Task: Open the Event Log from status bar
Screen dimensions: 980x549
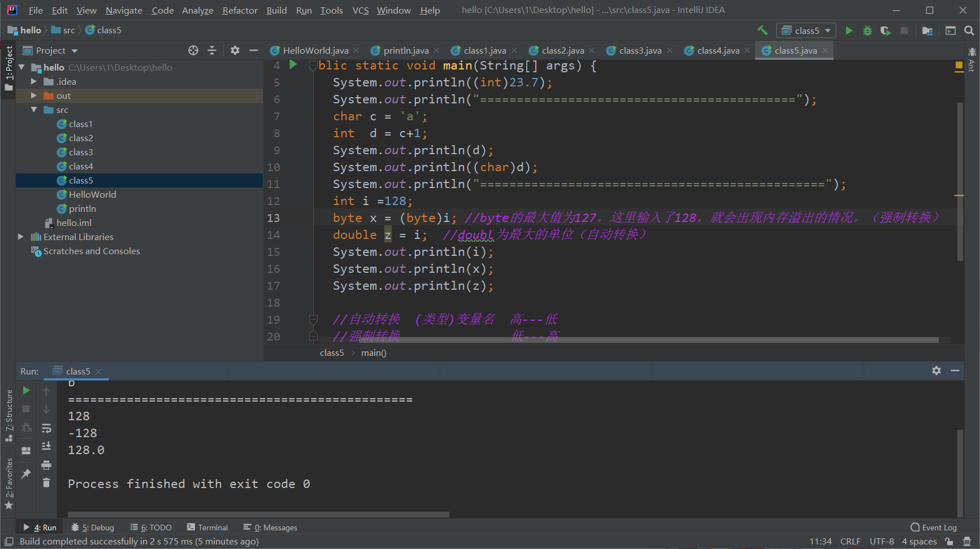Action: (x=934, y=528)
